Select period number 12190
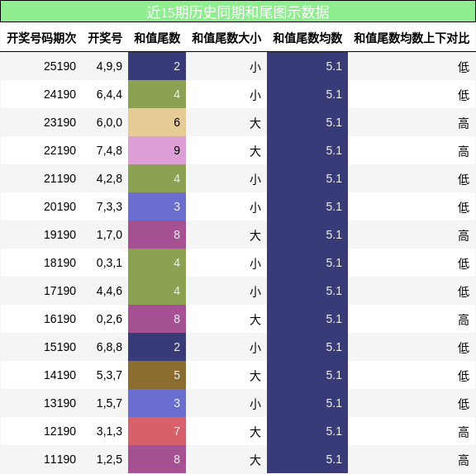The width and height of the screenshot is (476, 474). 59,431
